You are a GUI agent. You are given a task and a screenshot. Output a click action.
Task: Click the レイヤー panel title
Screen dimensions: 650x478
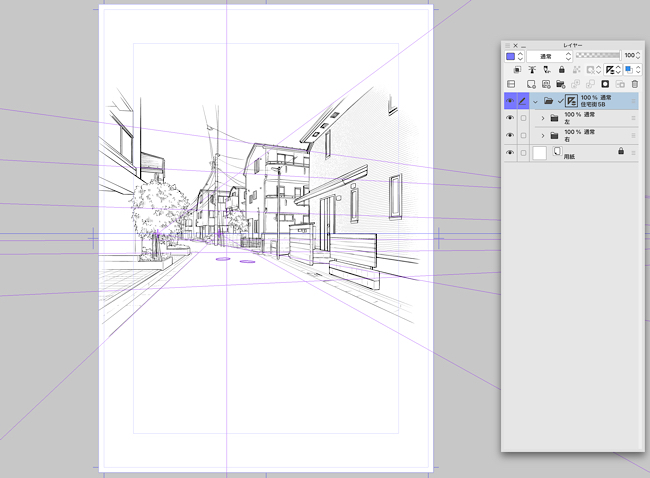573,45
